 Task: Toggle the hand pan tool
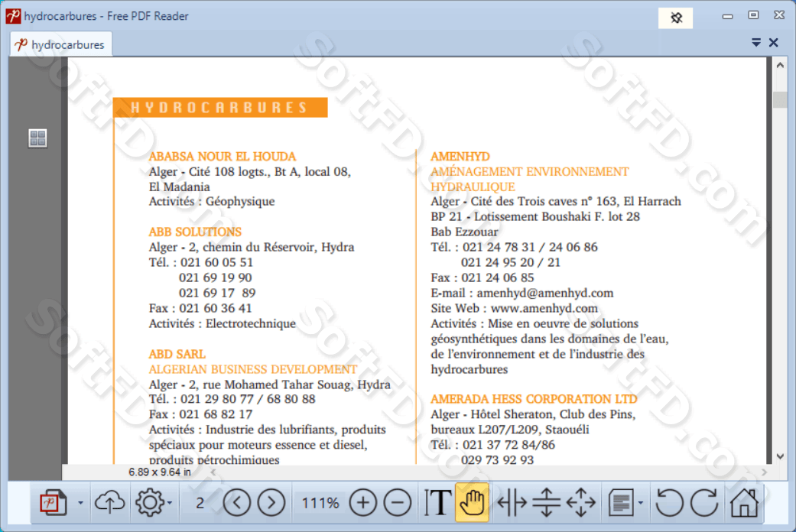(x=472, y=502)
